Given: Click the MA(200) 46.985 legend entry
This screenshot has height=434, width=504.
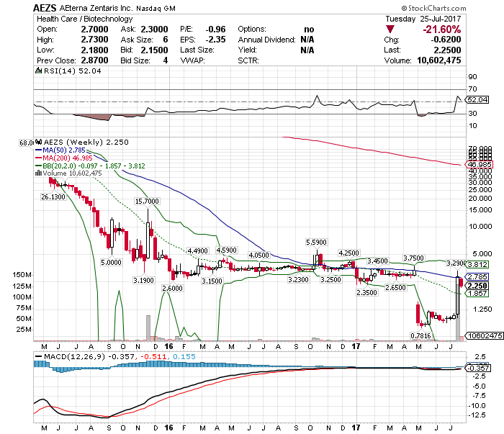Looking at the screenshot, I should pyautogui.click(x=64, y=158).
